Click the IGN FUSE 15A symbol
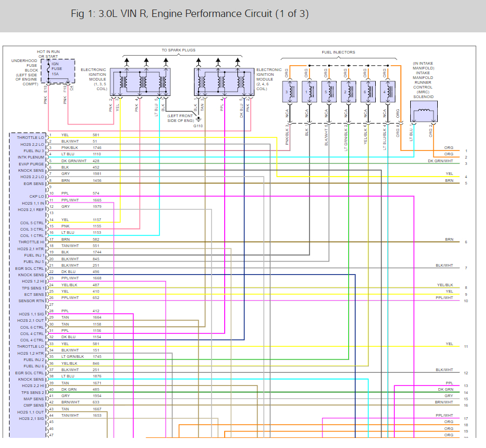486x448 pixels. (x=61, y=71)
